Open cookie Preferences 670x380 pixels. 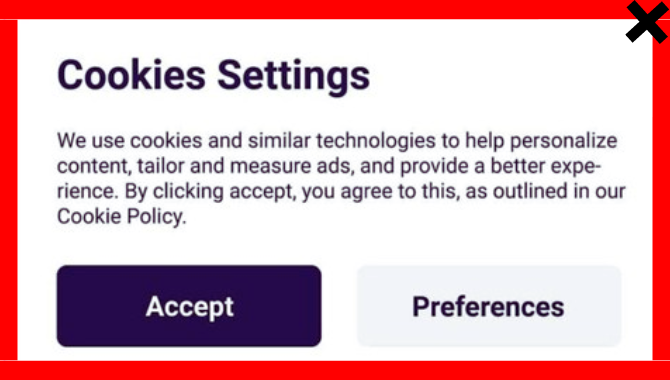pyautogui.click(x=489, y=306)
